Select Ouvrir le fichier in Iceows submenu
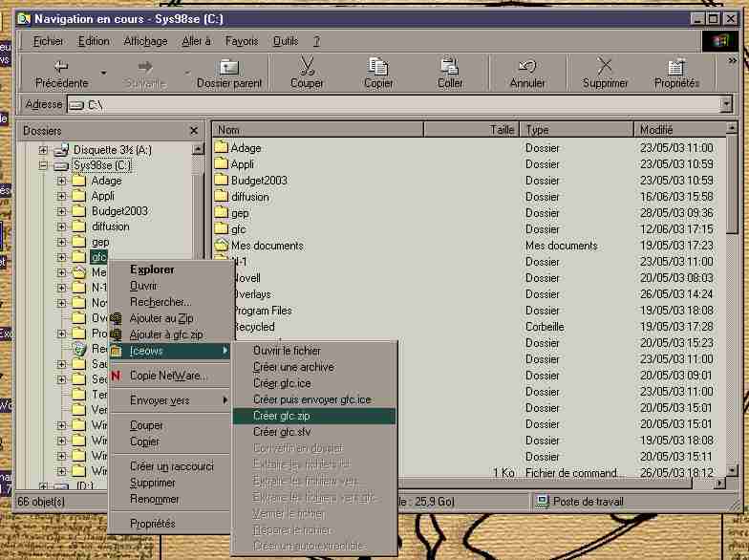The width and height of the screenshot is (749, 560). tap(313, 351)
